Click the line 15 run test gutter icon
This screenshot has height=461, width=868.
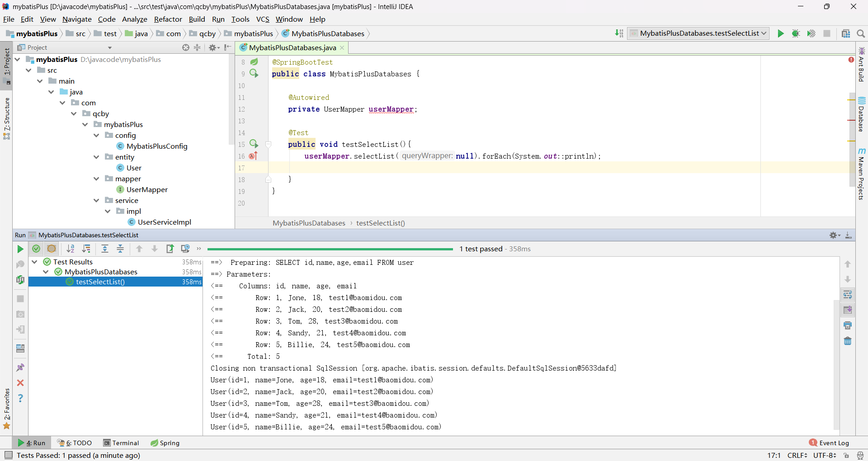254,144
